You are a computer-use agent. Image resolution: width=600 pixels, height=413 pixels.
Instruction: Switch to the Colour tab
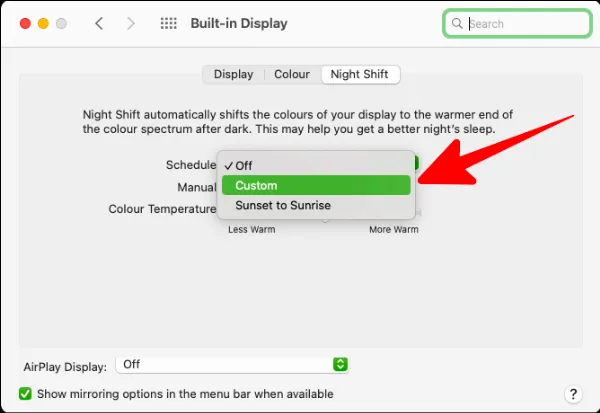coord(292,74)
